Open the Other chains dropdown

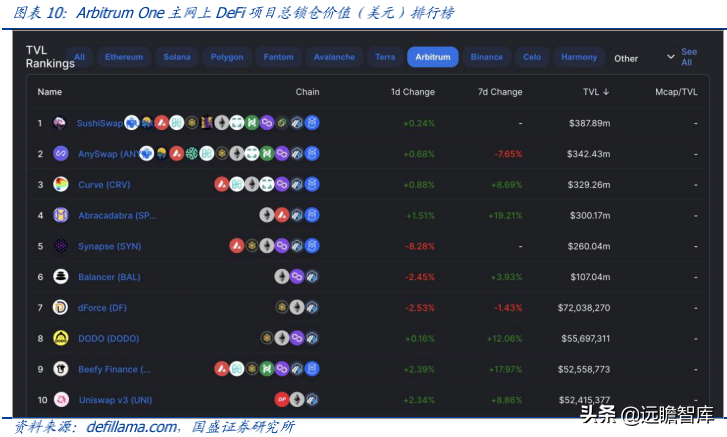pos(643,58)
